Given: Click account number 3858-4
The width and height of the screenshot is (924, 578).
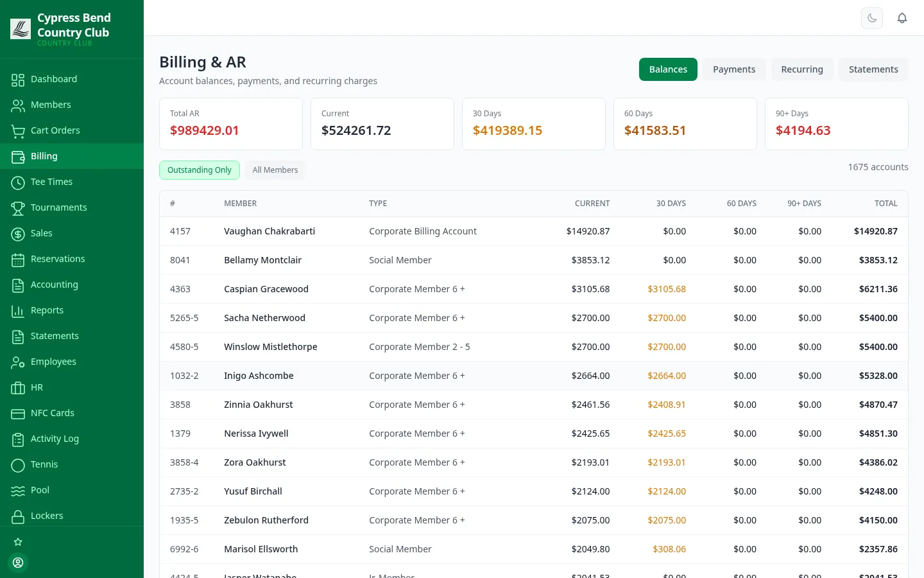Looking at the screenshot, I should tap(184, 462).
